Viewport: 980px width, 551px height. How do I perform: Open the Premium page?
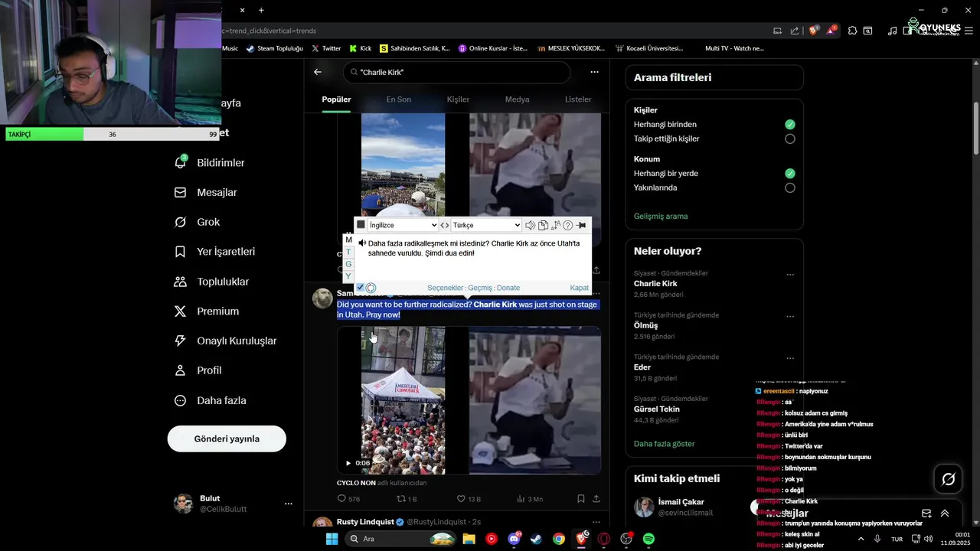[207, 311]
